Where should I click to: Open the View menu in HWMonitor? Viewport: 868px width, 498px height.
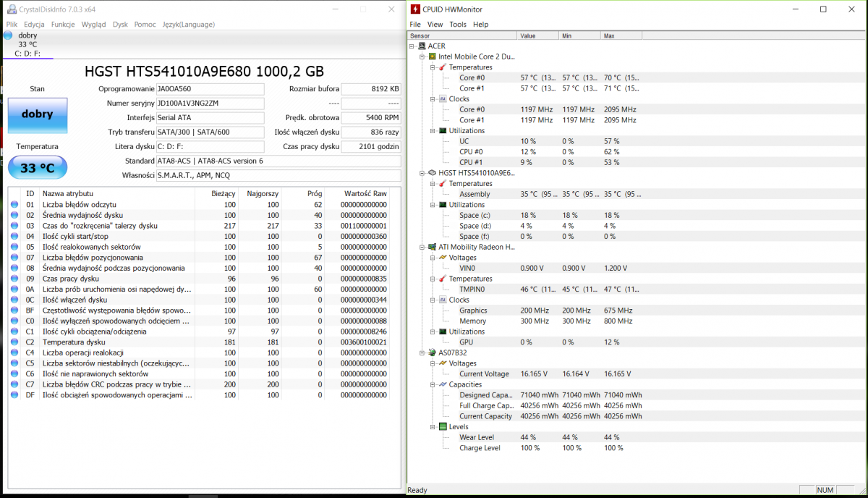coord(435,24)
